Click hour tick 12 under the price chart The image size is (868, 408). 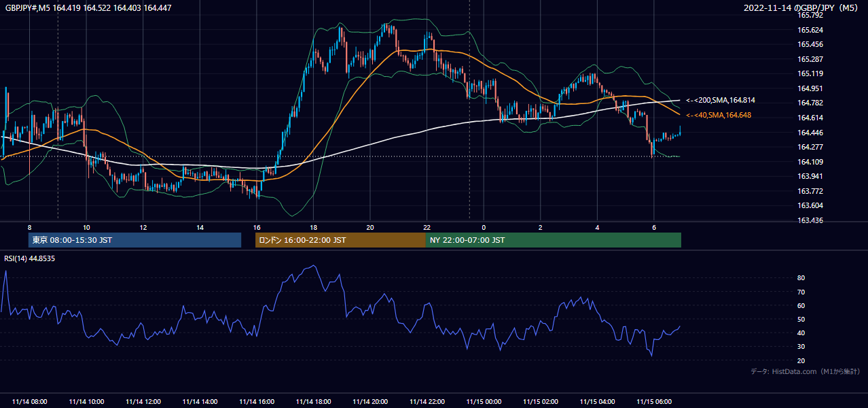[143, 227]
